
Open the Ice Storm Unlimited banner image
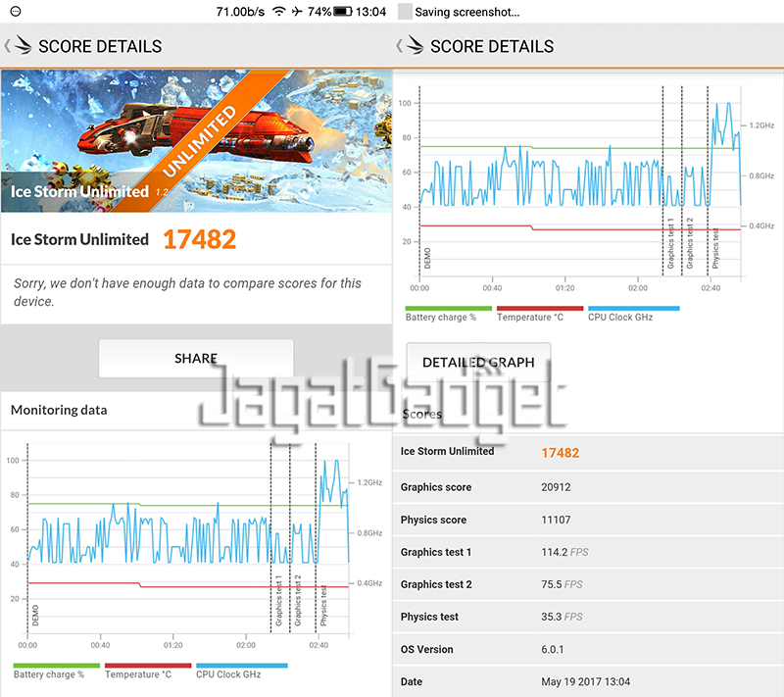[x=196, y=139]
